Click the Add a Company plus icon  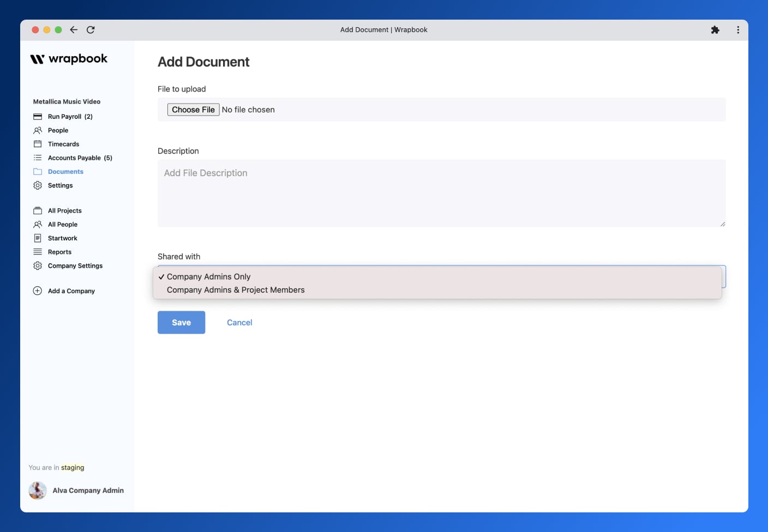pos(37,291)
